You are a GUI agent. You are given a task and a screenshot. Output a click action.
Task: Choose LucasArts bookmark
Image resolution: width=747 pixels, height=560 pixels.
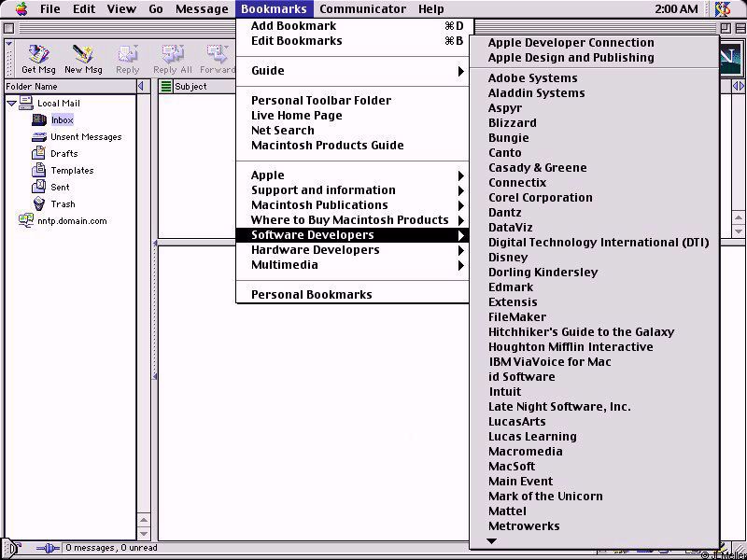594,422
